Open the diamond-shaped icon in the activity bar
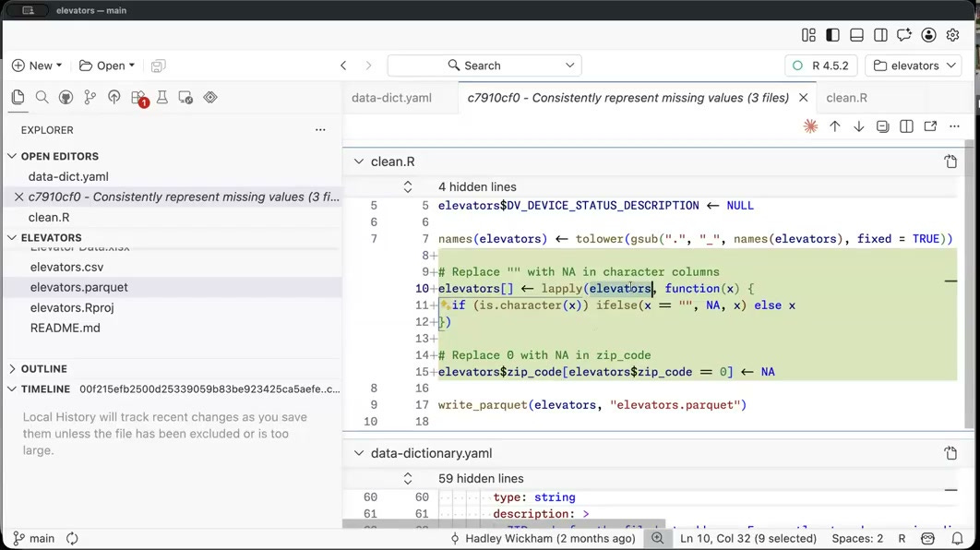 click(x=210, y=97)
